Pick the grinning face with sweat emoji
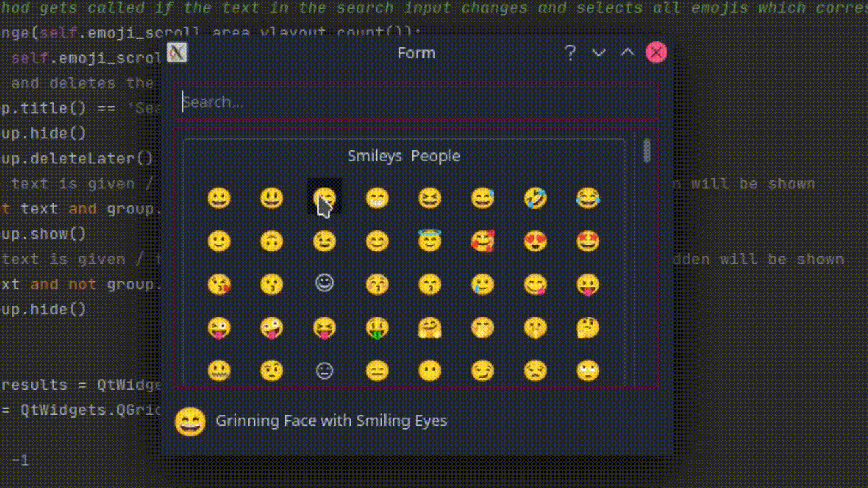 pyautogui.click(x=482, y=198)
